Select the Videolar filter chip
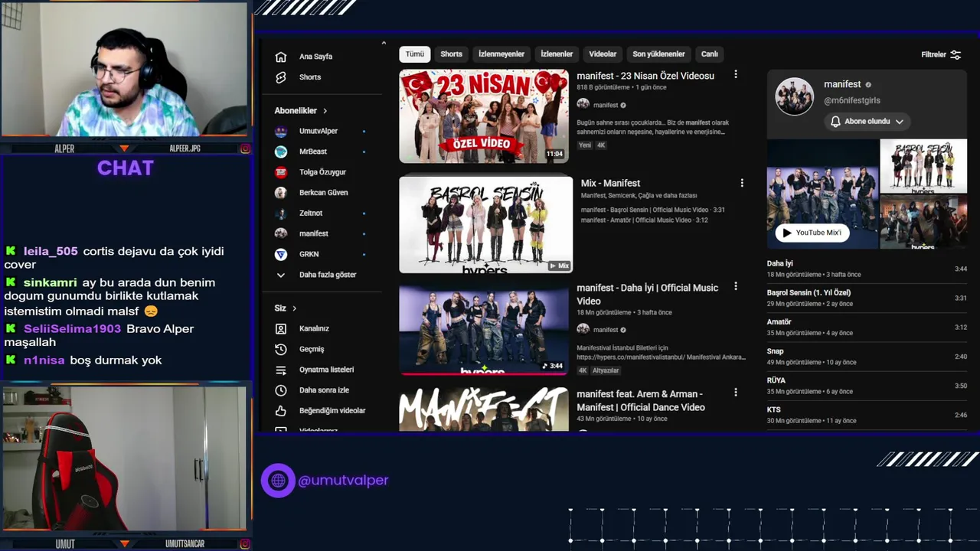 point(603,54)
